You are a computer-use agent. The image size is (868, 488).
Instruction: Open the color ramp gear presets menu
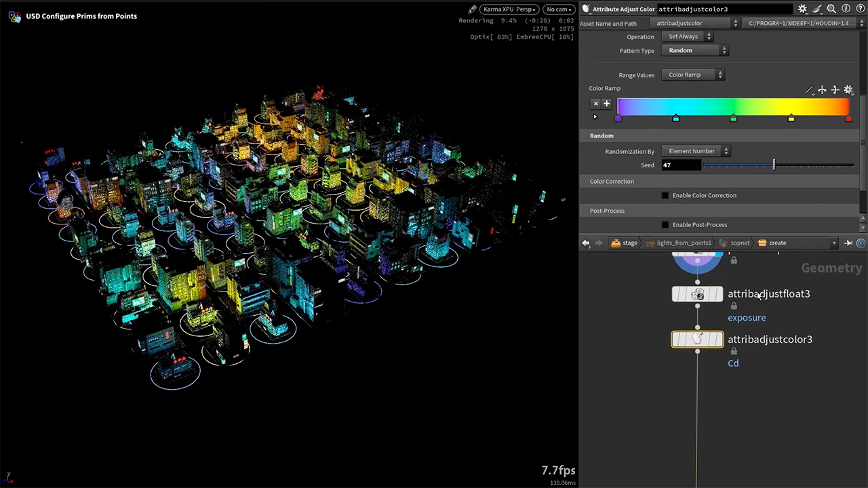click(x=848, y=89)
